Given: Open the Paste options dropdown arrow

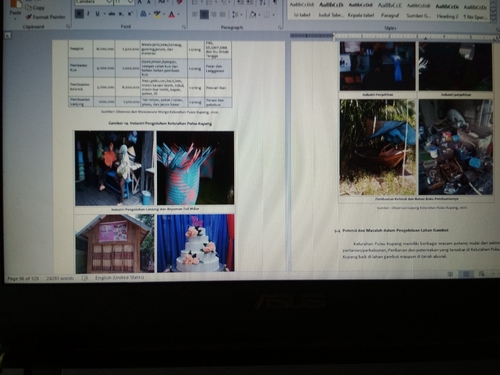Looking at the screenshot, I should click(x=15, y=19).
